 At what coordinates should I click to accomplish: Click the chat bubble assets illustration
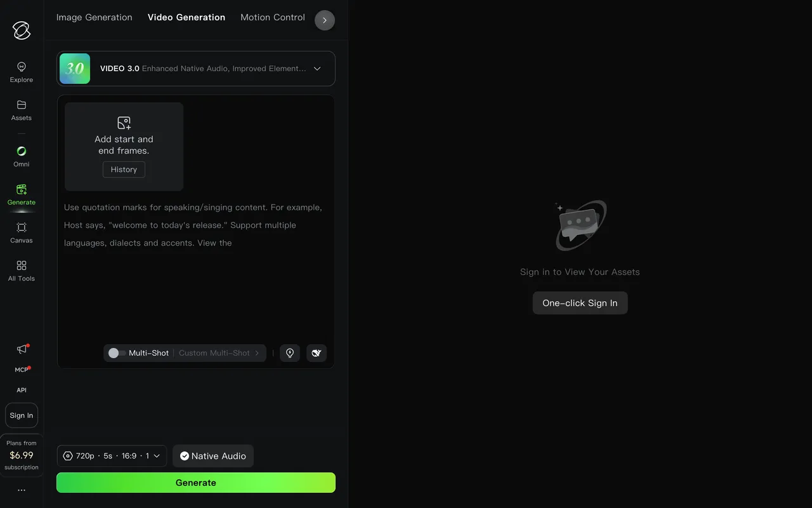tap(580, 225)
